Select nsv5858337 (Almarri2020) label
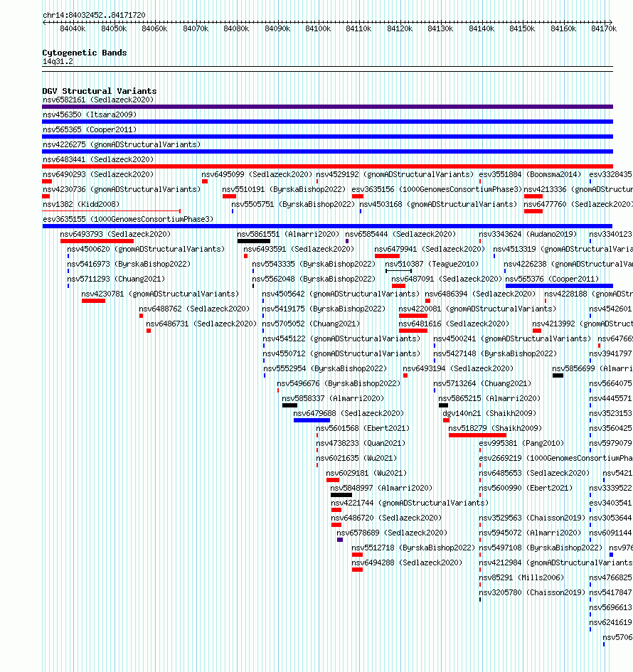The height and width of the screenshot is (672, 633). point(333,398)
